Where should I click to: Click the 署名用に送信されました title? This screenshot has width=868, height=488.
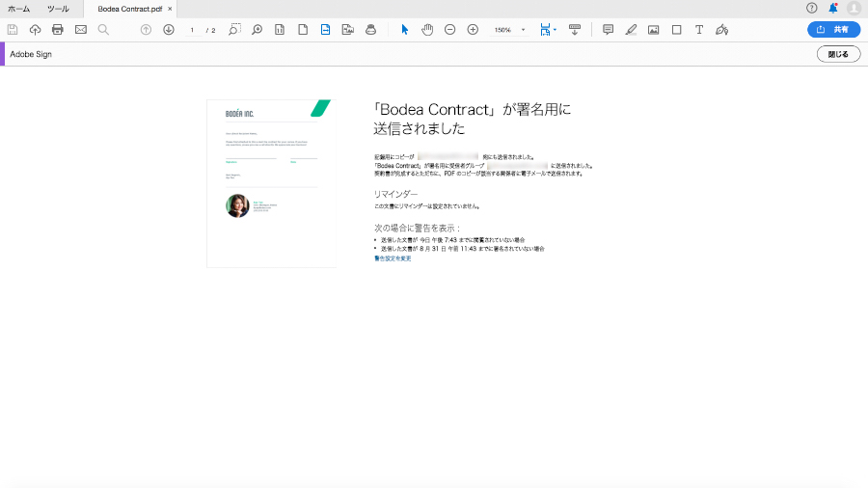(x=473, y=119)
